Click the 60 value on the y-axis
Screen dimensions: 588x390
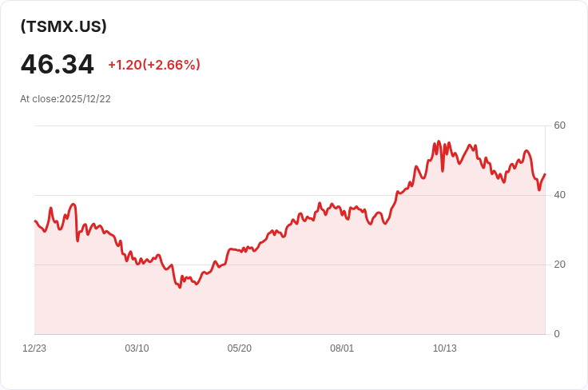click(559, 125)
